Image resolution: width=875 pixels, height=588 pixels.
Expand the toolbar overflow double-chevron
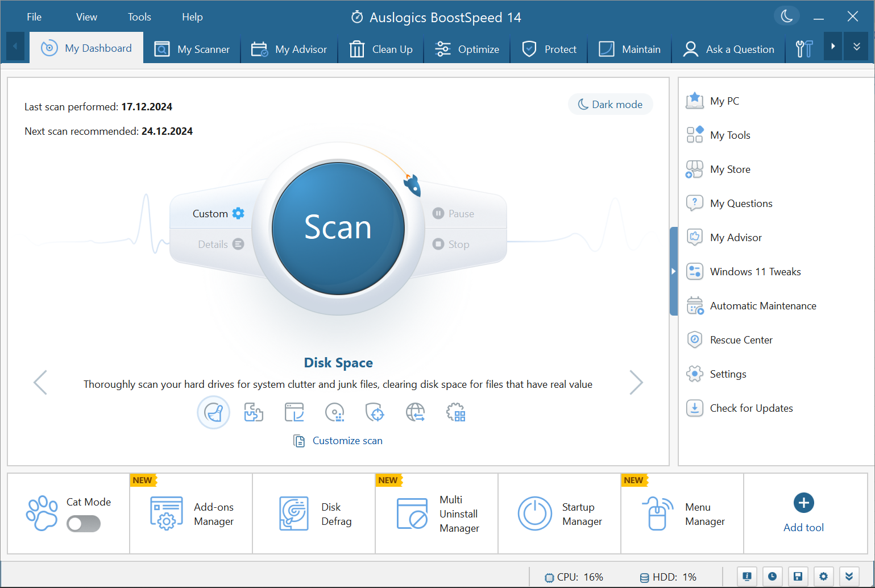(856, 47)
